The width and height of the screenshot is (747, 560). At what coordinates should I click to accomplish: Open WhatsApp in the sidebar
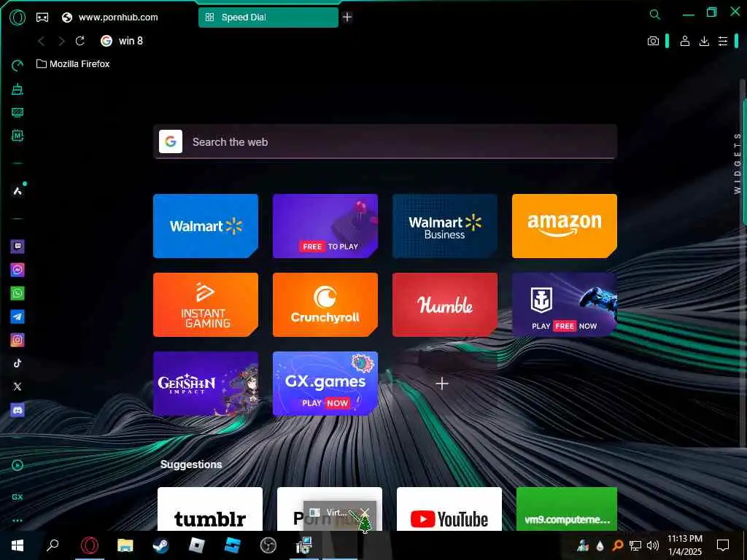tap(18, 293)
